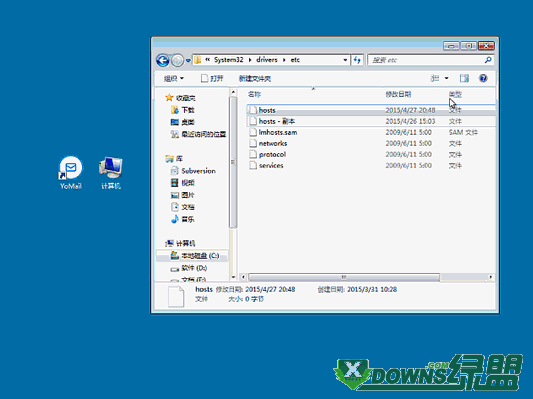Select the networks file
Image resolution: width=533 pixels, height=399 pixels.
click(371, 143)
